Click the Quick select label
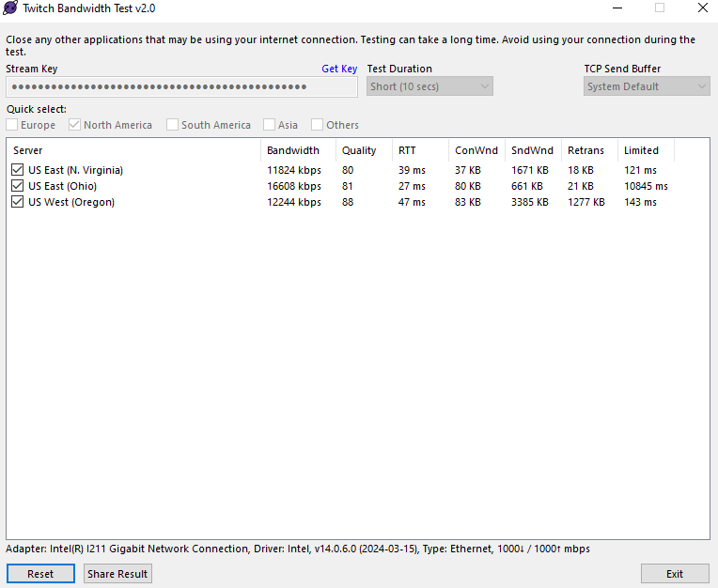The height and width of the screenshot is (588, 718). 36,109
